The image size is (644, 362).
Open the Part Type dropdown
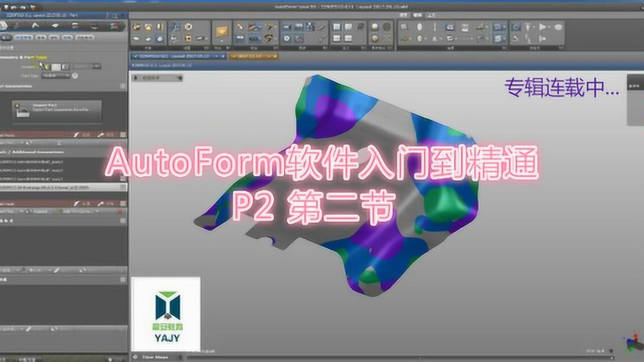pyautogui.click(x=55, y=76)
